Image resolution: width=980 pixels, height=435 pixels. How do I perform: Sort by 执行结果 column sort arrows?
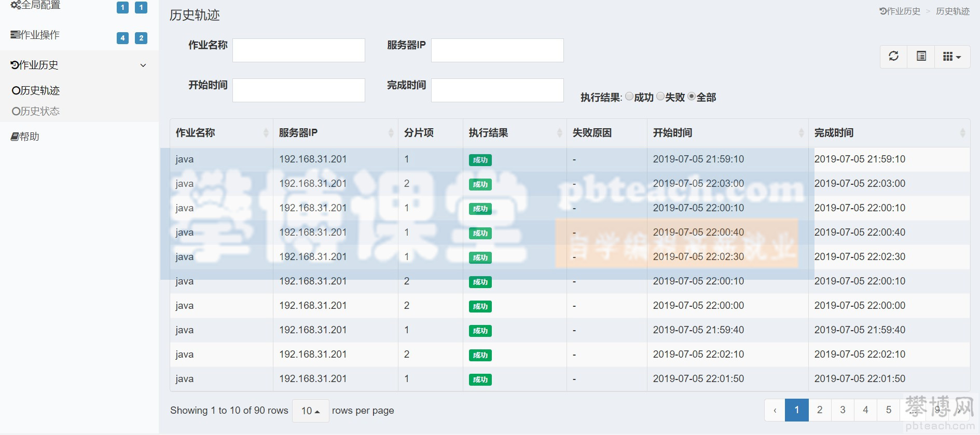(x=559, y=133)
